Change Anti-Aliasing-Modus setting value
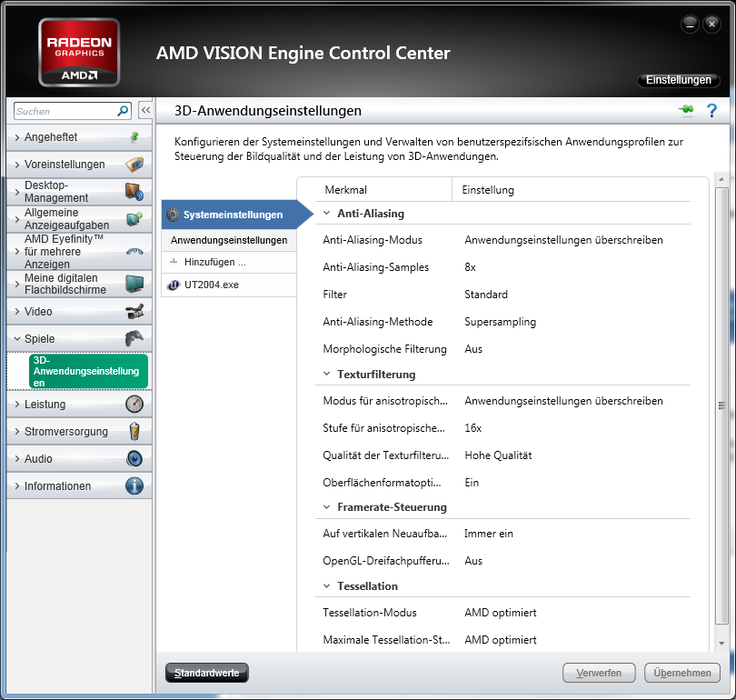 [x=563, y=240]
